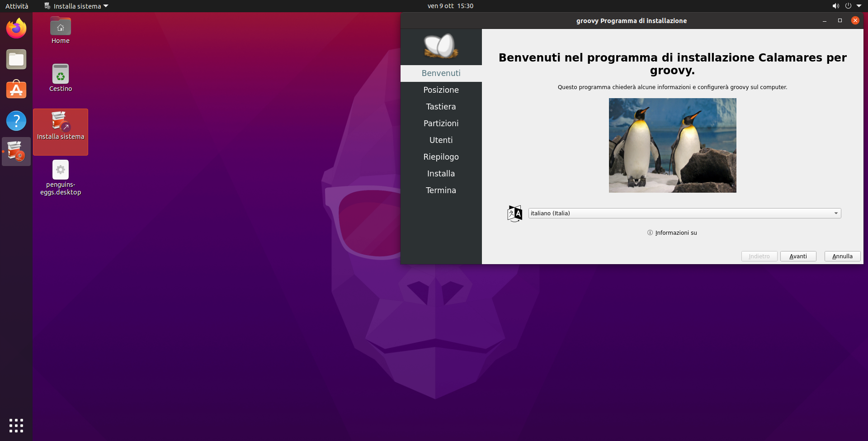Image resolution: width=868 pixels, height=441 pixels.
Task: Select the Benvenuti step
Action: pos(441,73)
